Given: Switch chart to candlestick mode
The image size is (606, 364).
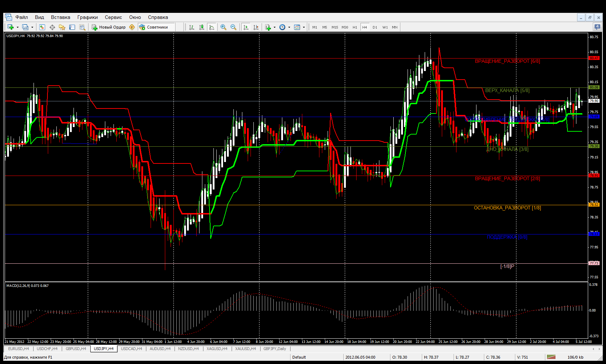Looking at the screenshot, I should [202, 27].
